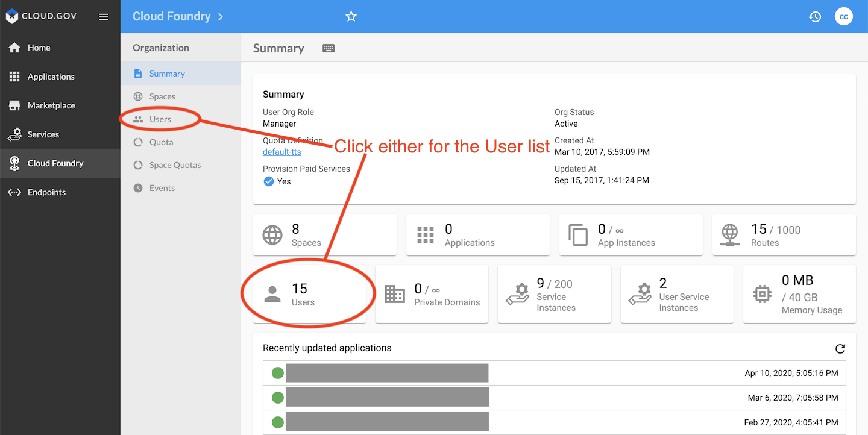Click the App Instances tile
The height and width of the screenshot is (435, 868).
(x=631, y=234)
